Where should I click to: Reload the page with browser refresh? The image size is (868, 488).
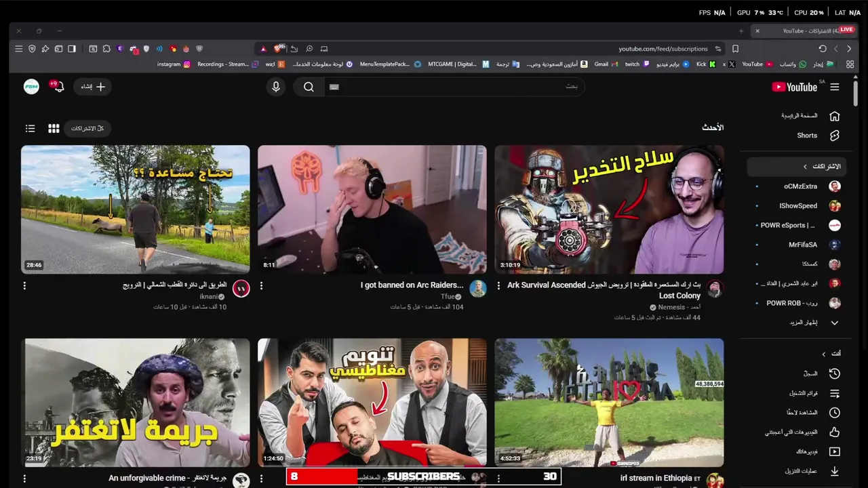pos(823,49)
